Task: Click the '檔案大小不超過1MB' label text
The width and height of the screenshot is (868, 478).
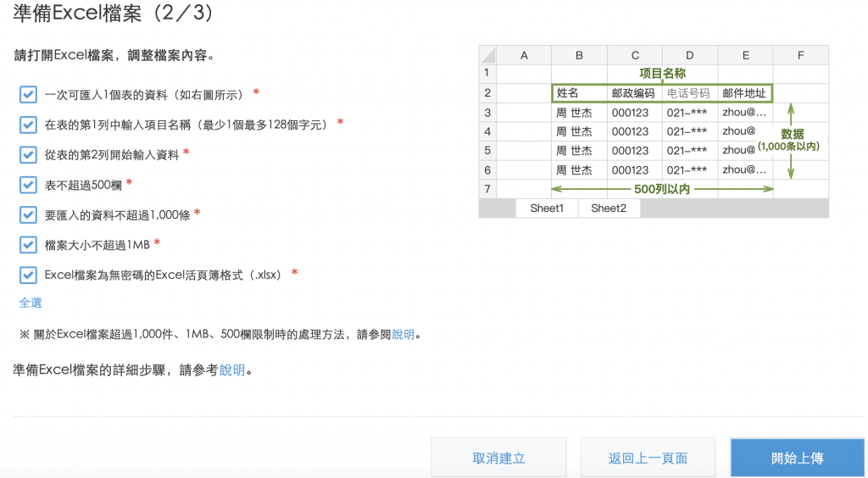Action: tap(97, 245)
